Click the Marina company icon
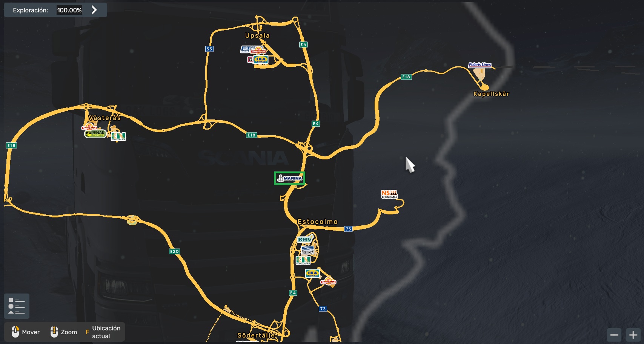The height and width of the screenshot is (344, 644). point(289,178)
